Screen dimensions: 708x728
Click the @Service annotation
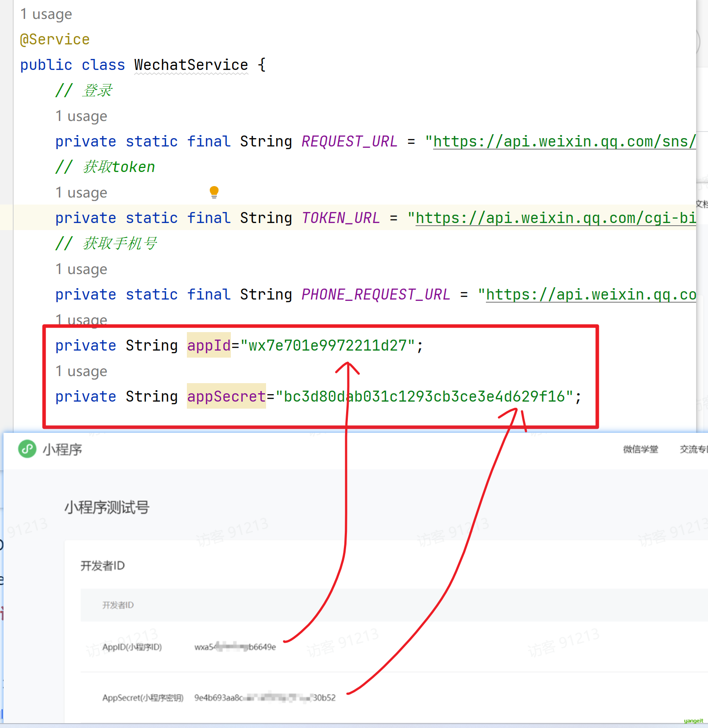(55, 40)
